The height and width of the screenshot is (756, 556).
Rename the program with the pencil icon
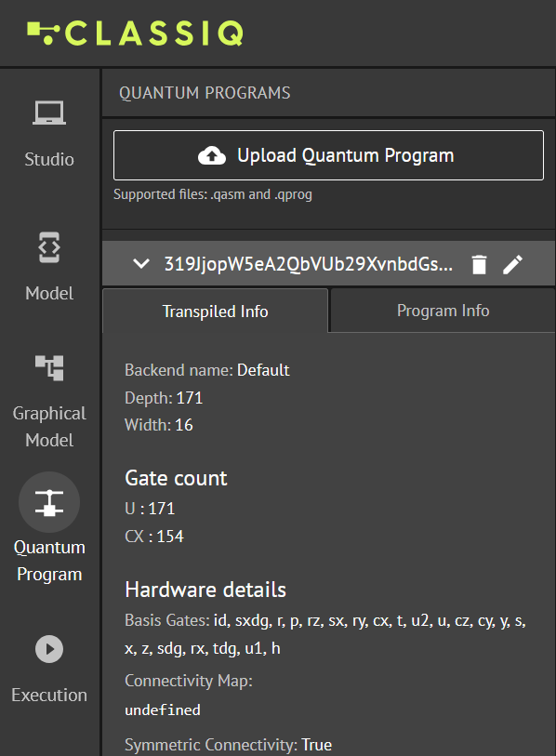click(x=512, y=264)
